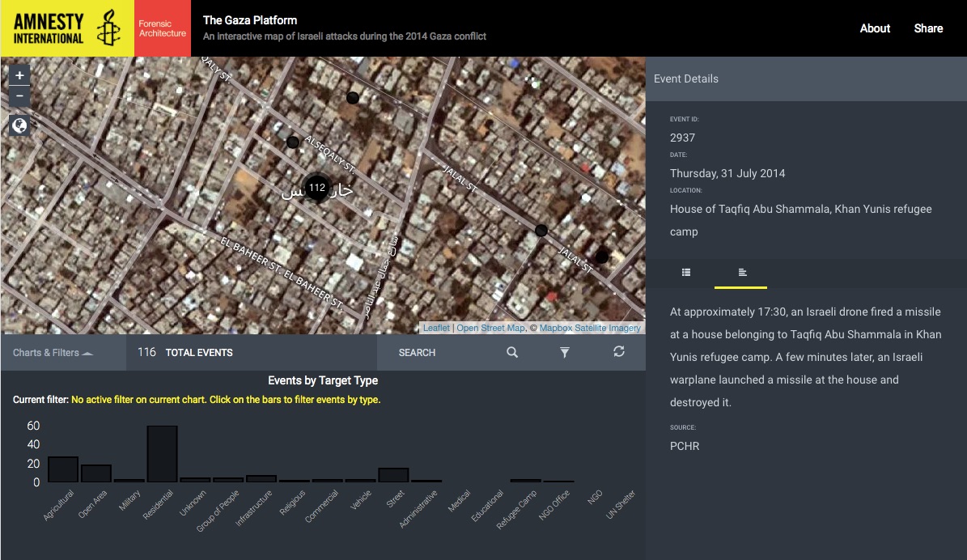Switch to the description text tab
The height and width of the screenshot is (560, 967).
click(x=742, y=273)
